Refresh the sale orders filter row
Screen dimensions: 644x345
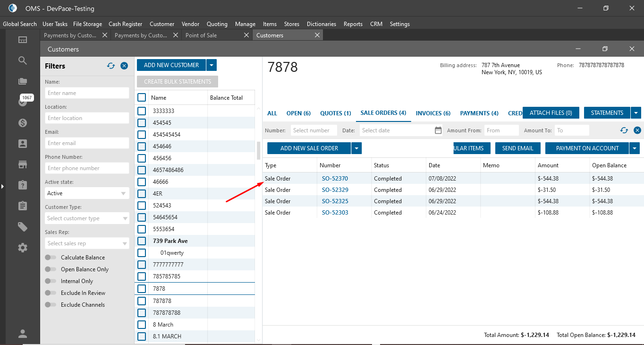coord(624,130)
